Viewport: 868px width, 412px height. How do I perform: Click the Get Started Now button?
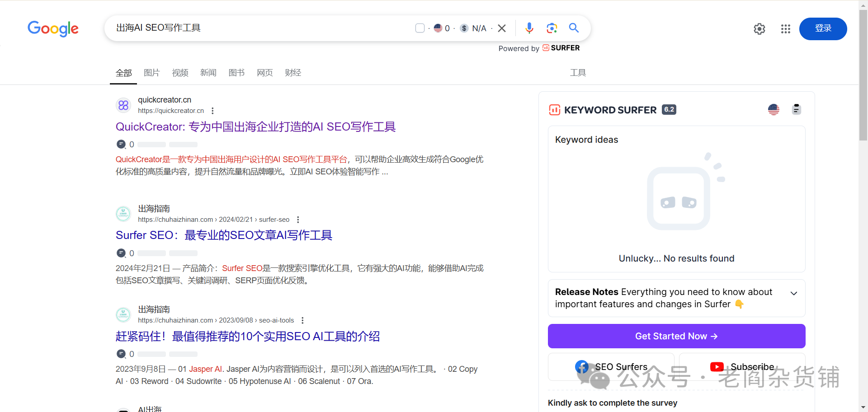click(x=676, y=336)
